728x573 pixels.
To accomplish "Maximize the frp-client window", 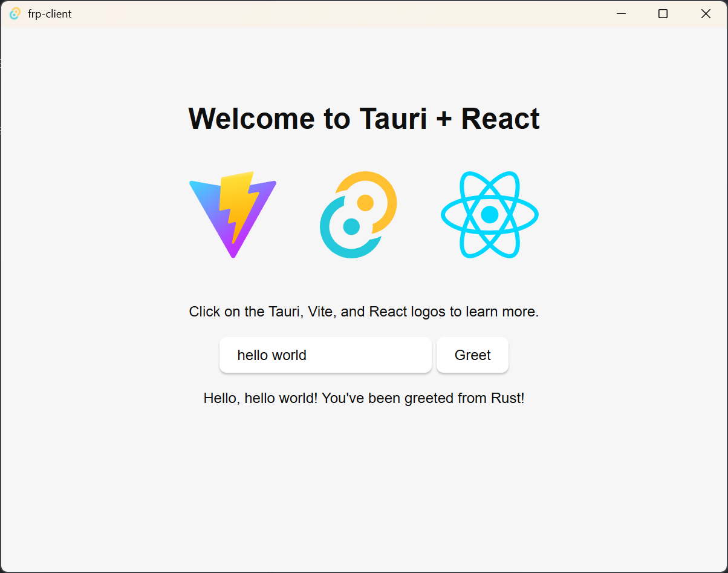I will tap(663, 14).
